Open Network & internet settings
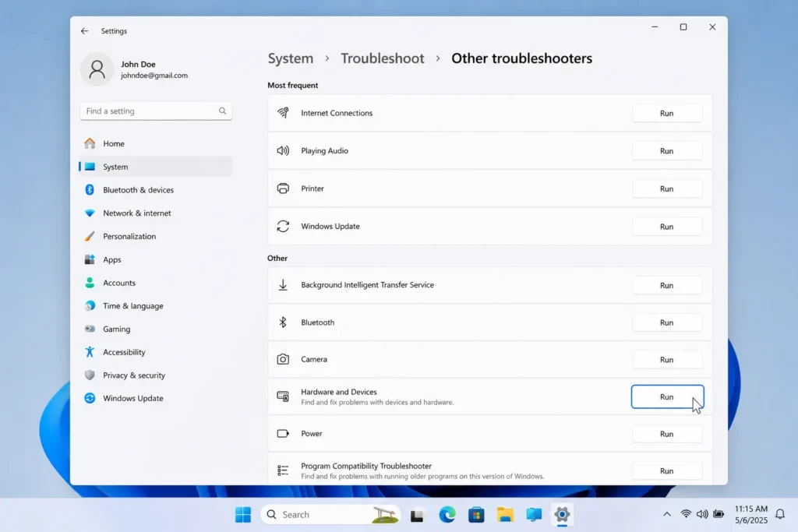This screenshot has height=532, width=798. point(156,213)
